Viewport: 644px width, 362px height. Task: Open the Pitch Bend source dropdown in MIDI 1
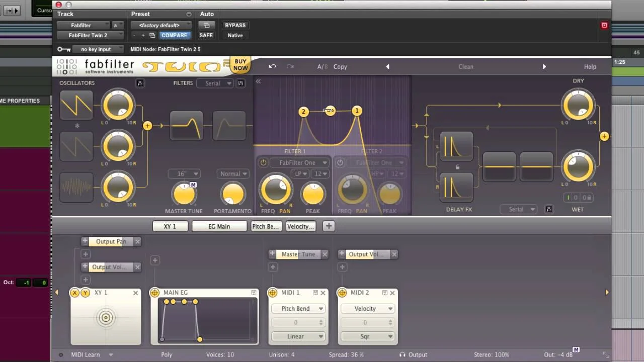pos(298,308)
